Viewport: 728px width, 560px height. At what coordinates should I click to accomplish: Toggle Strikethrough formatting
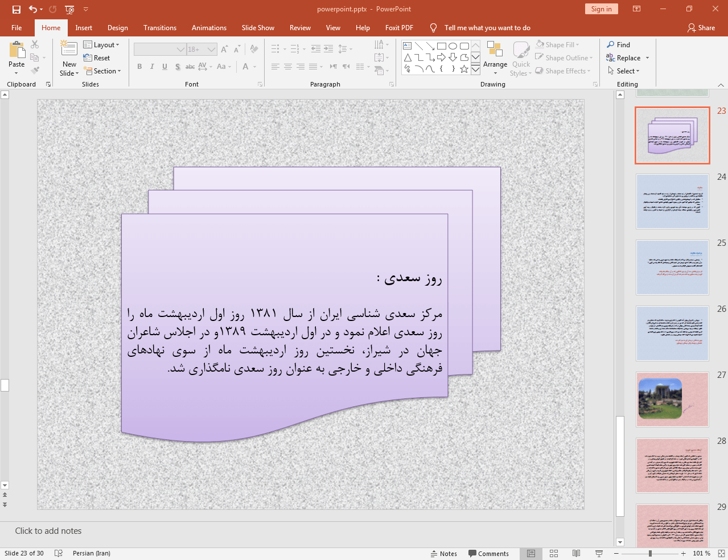(190, 67)
